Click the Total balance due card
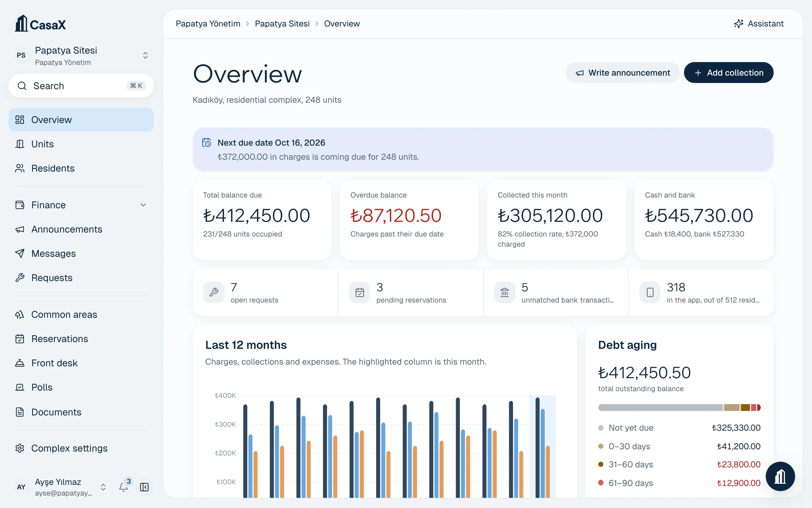 pos(262,220)
